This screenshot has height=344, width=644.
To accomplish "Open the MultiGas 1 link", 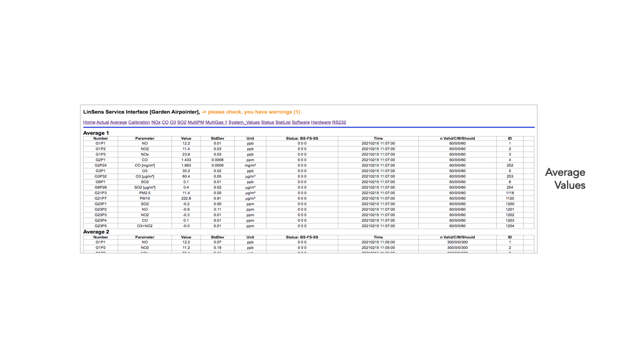I will (x=216, y=122).
